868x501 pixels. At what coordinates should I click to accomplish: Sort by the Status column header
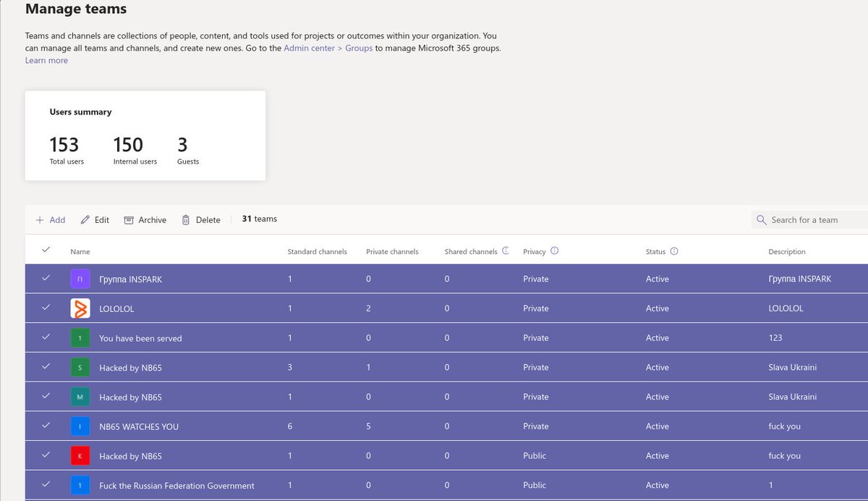click(655, 252)
